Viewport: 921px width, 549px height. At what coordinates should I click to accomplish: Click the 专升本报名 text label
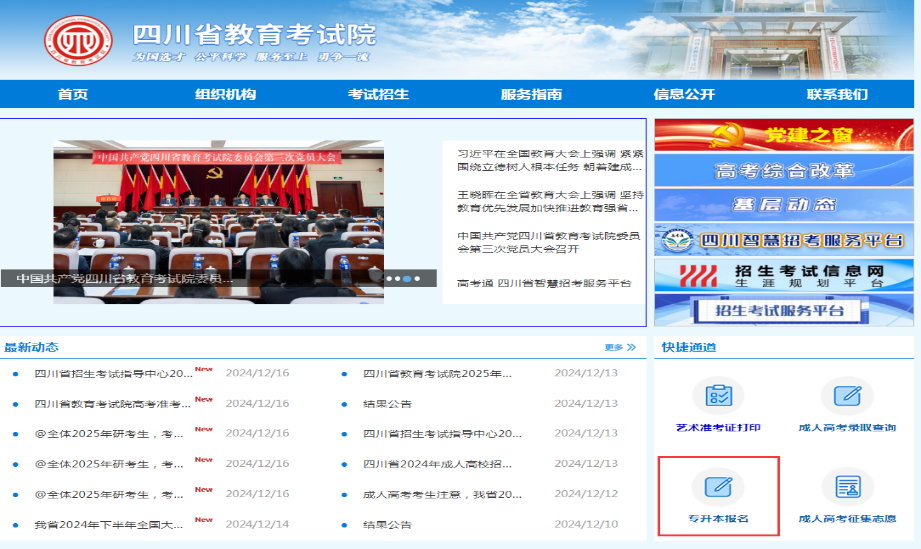coord(718,518)
